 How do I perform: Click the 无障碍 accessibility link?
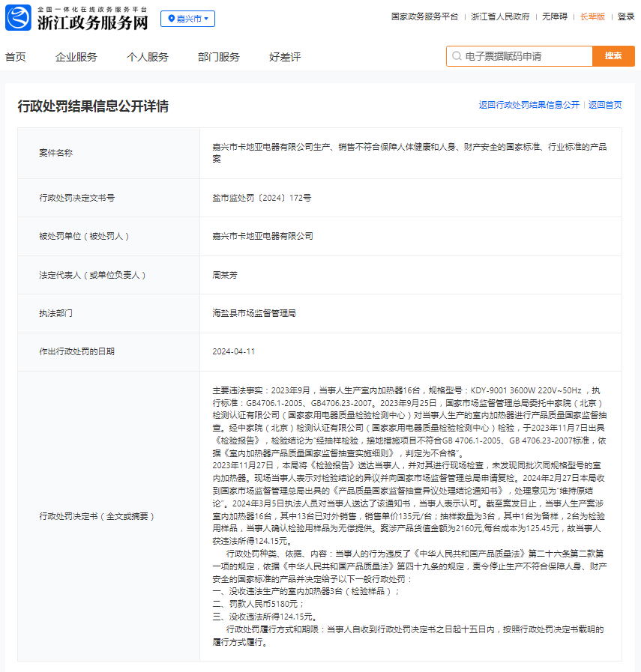point(555,16)
